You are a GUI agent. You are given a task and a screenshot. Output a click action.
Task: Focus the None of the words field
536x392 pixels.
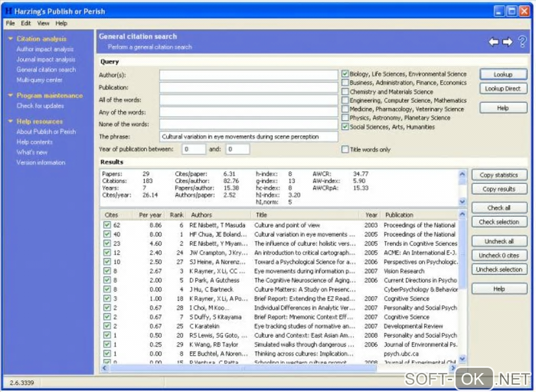click(249, 125)
